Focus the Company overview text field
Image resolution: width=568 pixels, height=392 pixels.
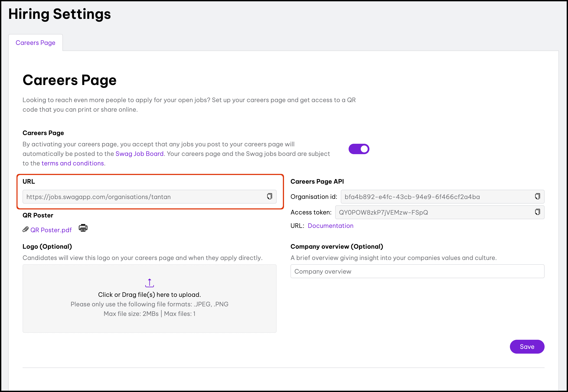pos(417,271)
